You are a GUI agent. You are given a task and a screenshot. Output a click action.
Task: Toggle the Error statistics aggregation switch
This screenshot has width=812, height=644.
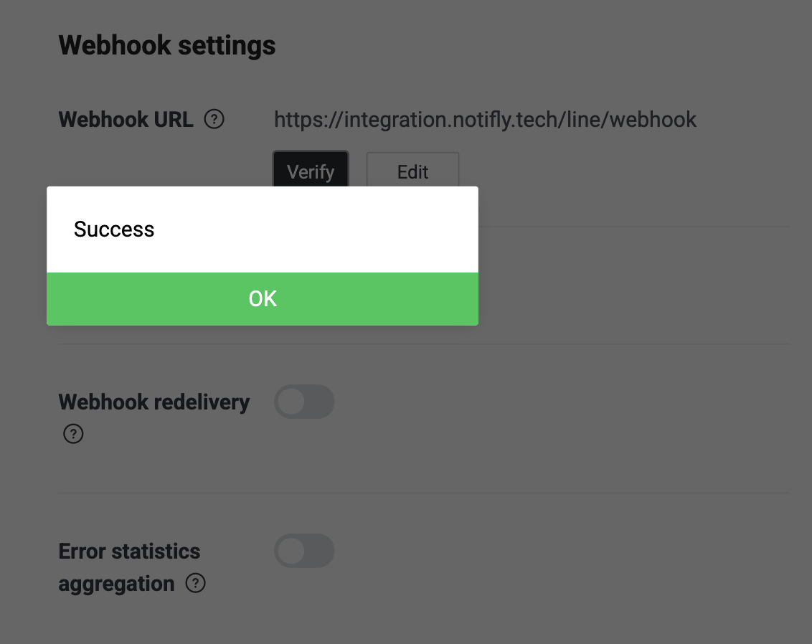pyautogui.click(x=304, y=551)
